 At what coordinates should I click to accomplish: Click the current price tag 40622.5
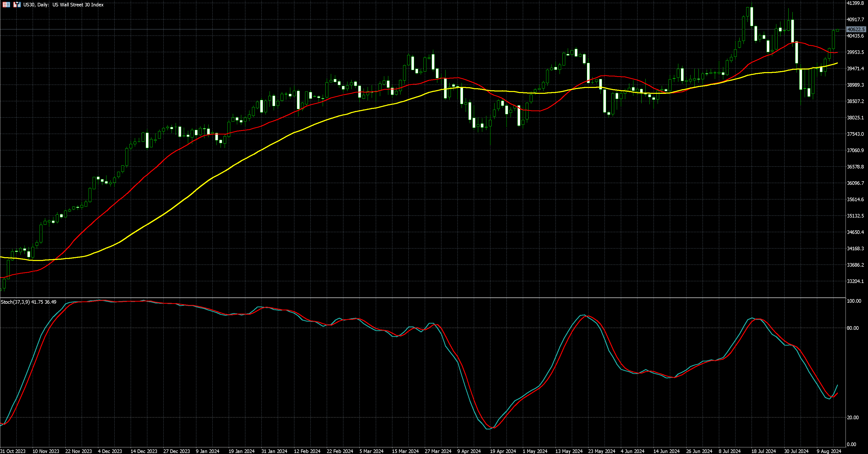pyautogui.click(x=856, y=29)
